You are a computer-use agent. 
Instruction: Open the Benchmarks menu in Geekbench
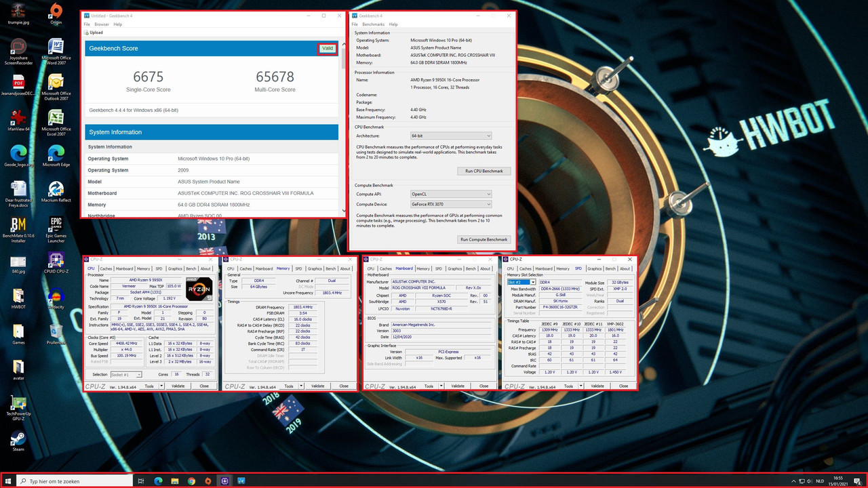pos(374,24)
